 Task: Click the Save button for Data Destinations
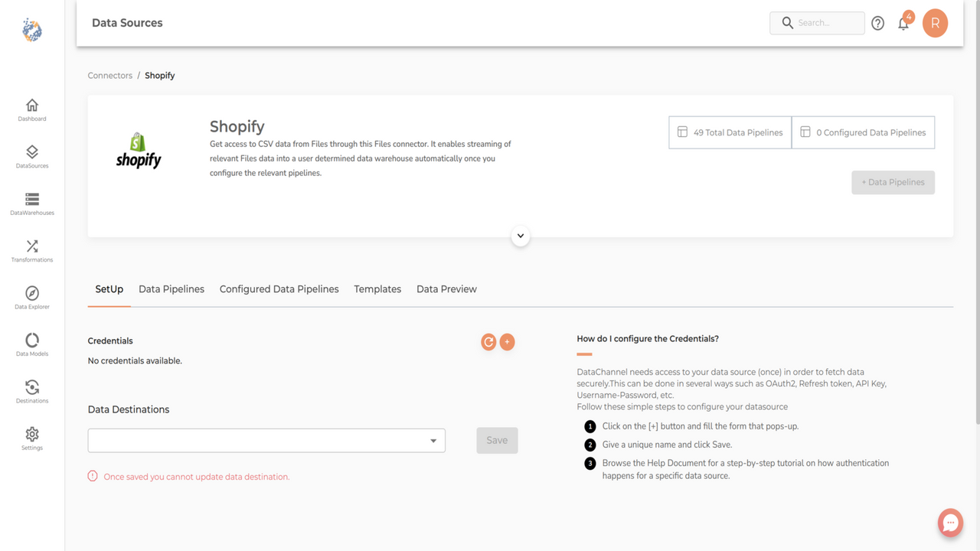[x=497, y=440]
